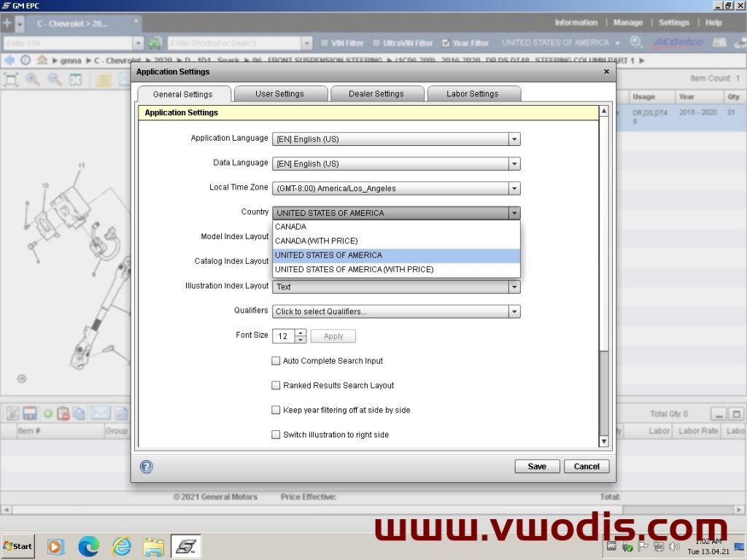Click the save disk icon in cart toolbar
747x560 pixels.
(29, 413)
